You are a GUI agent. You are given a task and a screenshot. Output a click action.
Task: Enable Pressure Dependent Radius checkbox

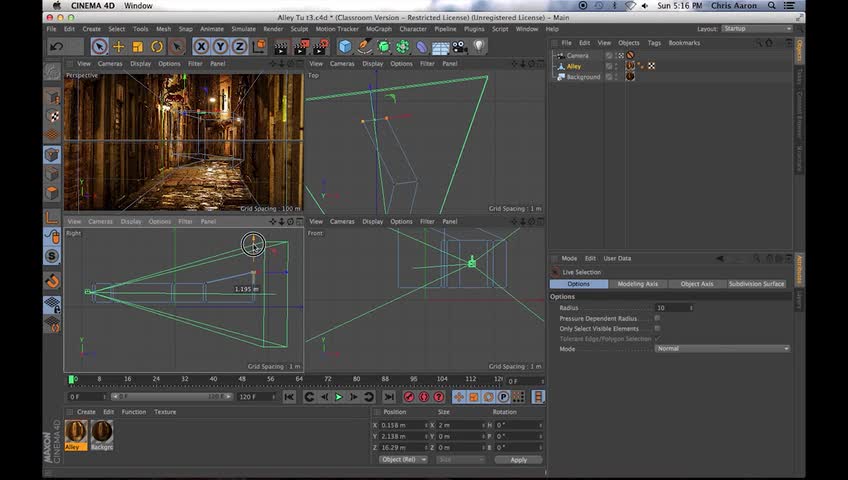[657, 318]
